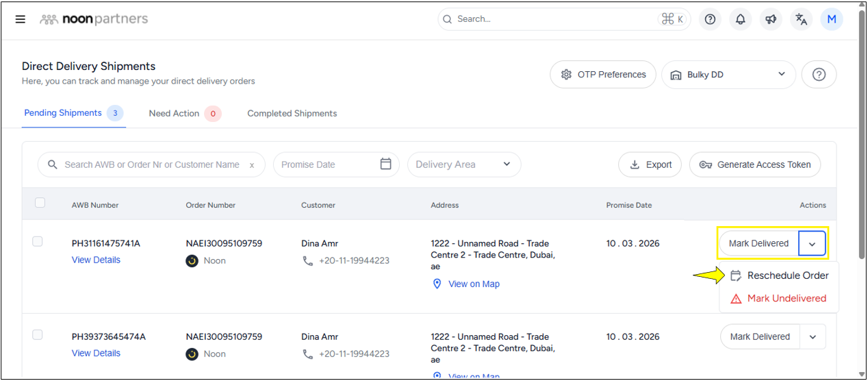868x381 pixels.
Task: Select checkbox for shipment PH39373645474A
Action: pyautogui.click(x=38, y=334)
